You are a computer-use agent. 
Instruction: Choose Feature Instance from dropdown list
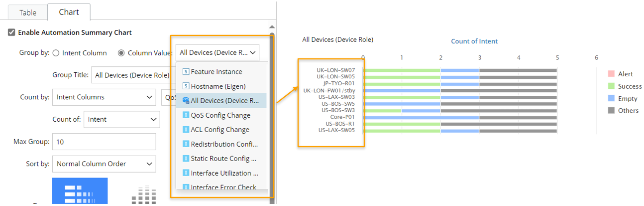click(216, 72)
